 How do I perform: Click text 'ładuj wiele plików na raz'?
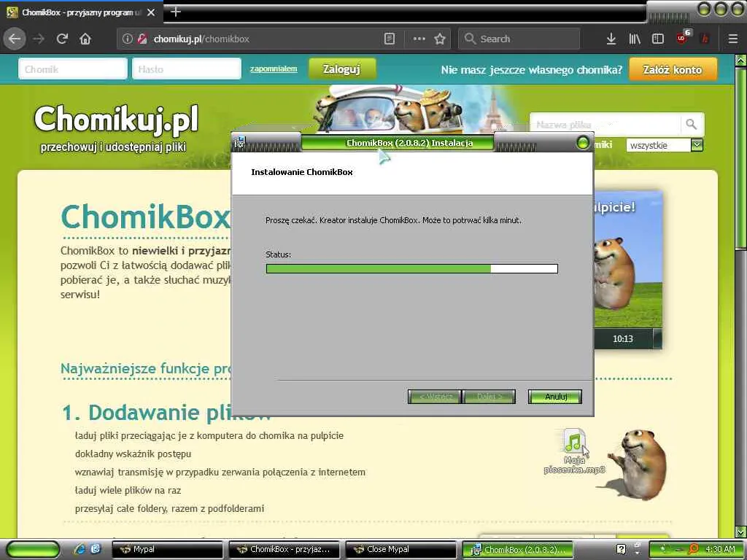pyautogui.click(x=128, y=490)
